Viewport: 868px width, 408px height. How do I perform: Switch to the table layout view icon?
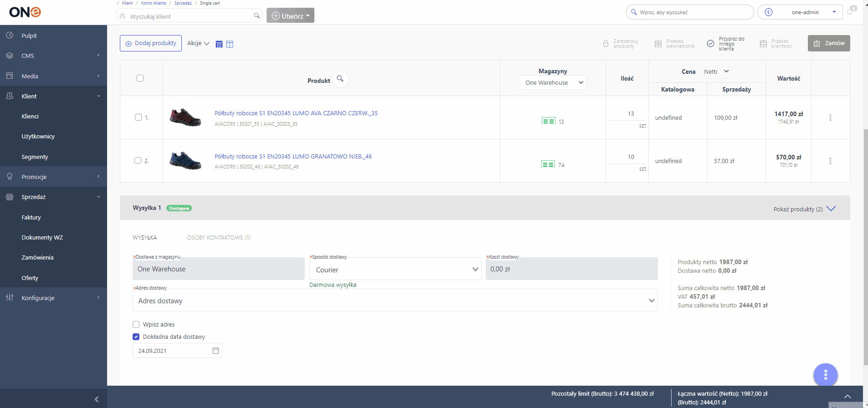[230, 44]
